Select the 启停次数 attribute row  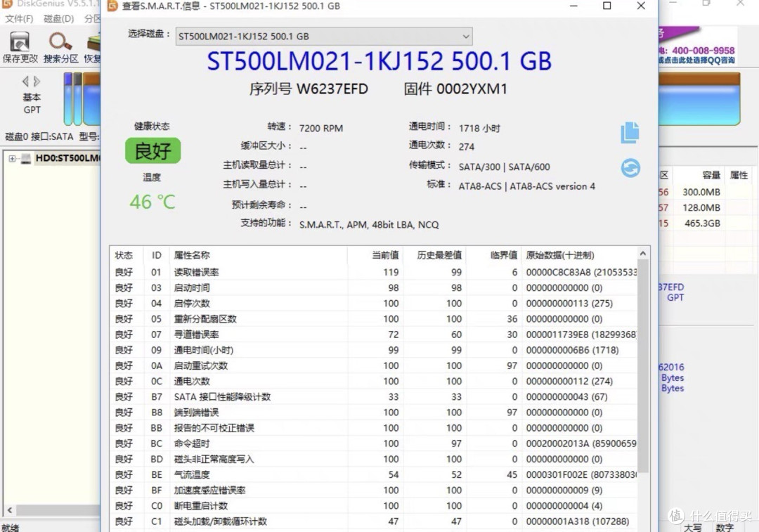coord(374,303)
